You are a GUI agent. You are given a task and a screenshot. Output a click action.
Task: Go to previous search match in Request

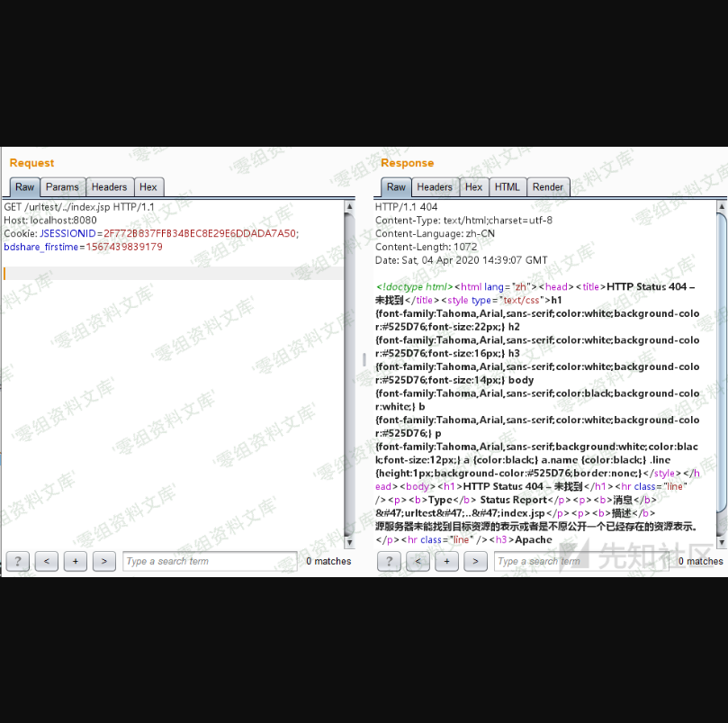[x=46, y=561]
